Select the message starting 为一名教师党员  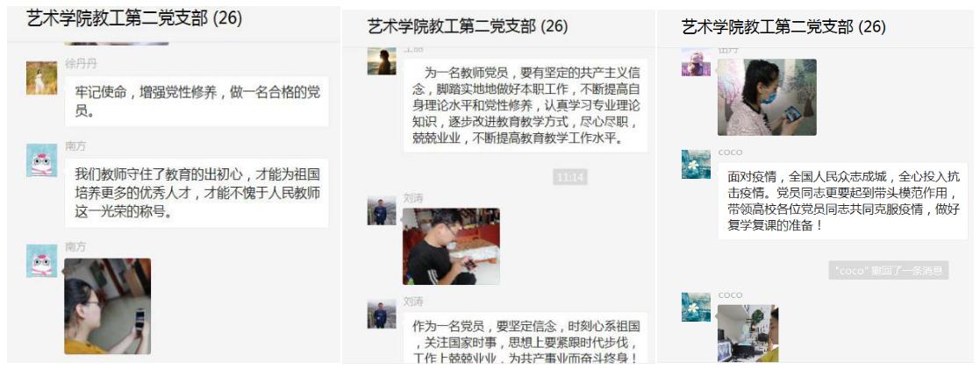point(525,105)
